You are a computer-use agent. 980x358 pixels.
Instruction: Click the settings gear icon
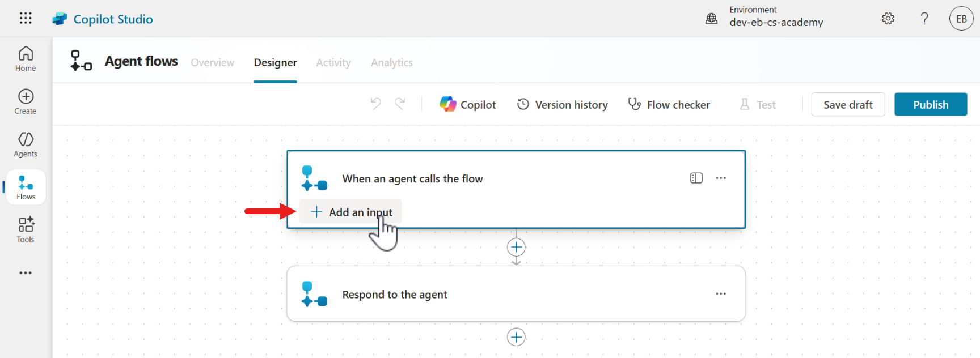pyautogui.click(x=888, y=19)
